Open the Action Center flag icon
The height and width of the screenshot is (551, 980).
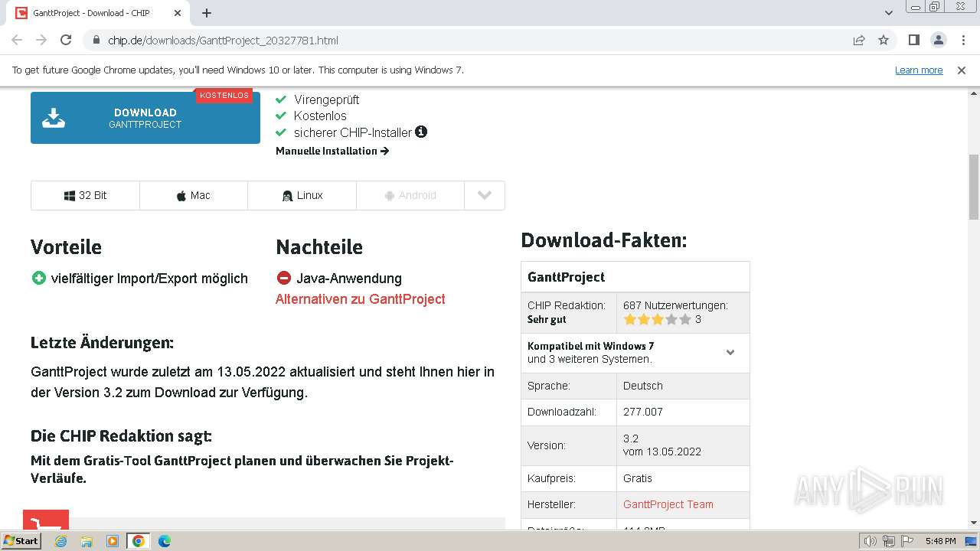[x=906, y=541]
